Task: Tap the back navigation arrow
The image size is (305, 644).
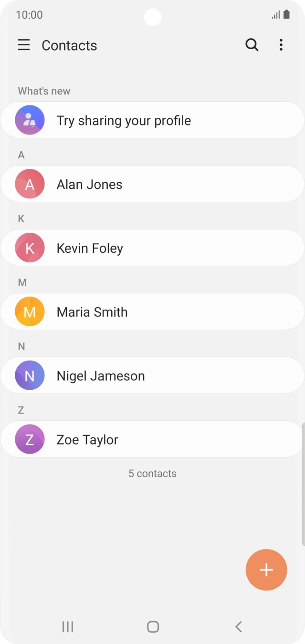Action: pos(239,627)
